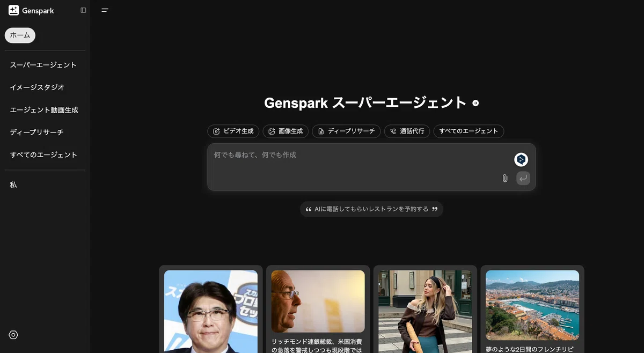Toggle the menu lines icon in the top bar
Viewport: 644px width, 353px height.
pyautogui.click(x=105, y=10)
